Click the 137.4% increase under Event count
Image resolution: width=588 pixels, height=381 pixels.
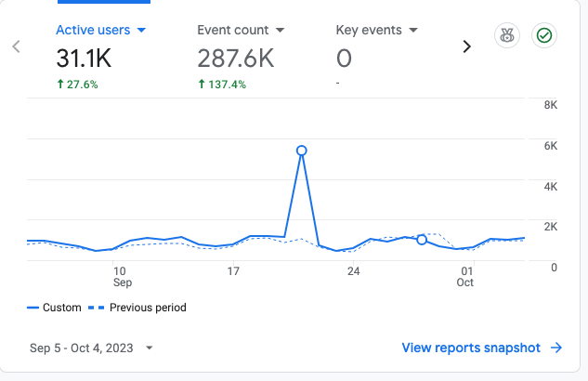click(x=222, y=85)
